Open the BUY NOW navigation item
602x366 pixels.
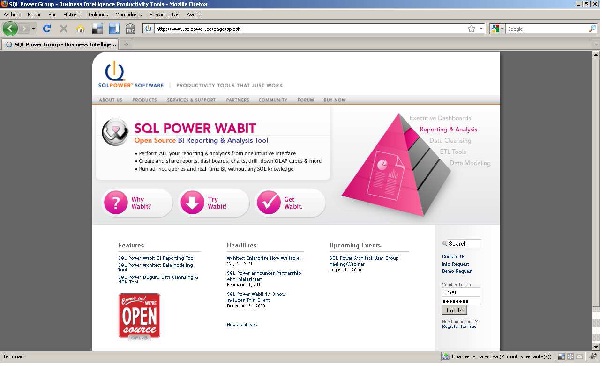point(334,100)
